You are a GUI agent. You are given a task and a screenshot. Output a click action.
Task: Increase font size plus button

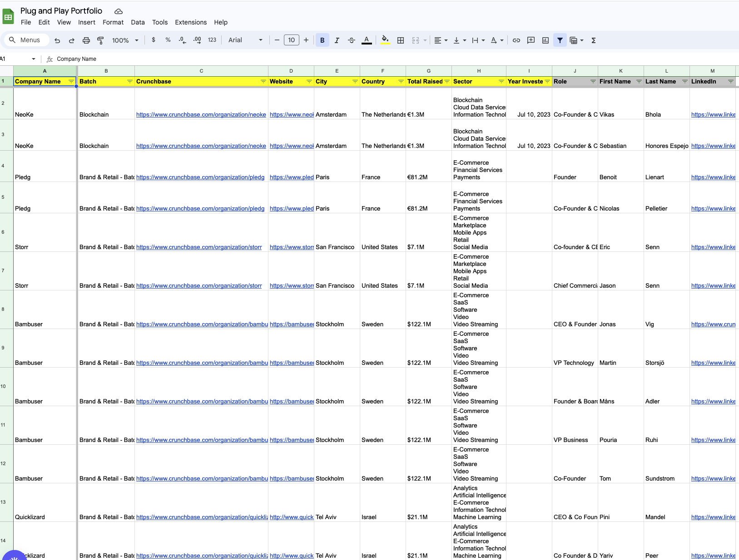click(306, 40)
